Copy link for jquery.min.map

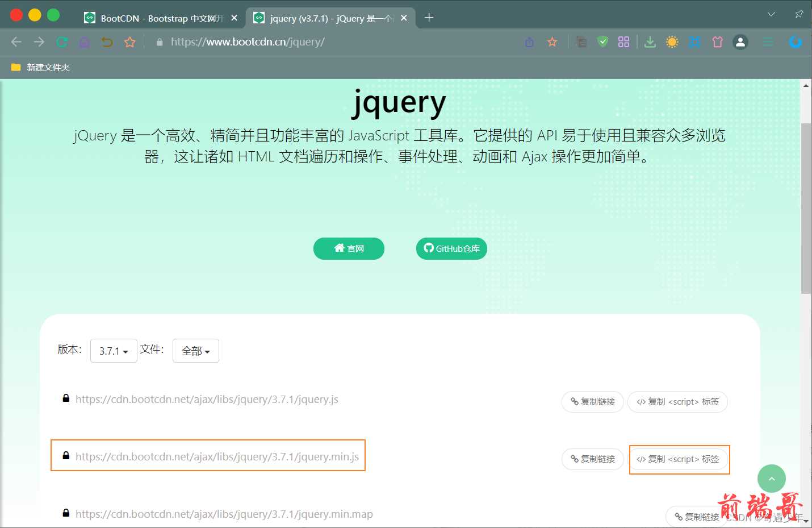coord(697,517)
